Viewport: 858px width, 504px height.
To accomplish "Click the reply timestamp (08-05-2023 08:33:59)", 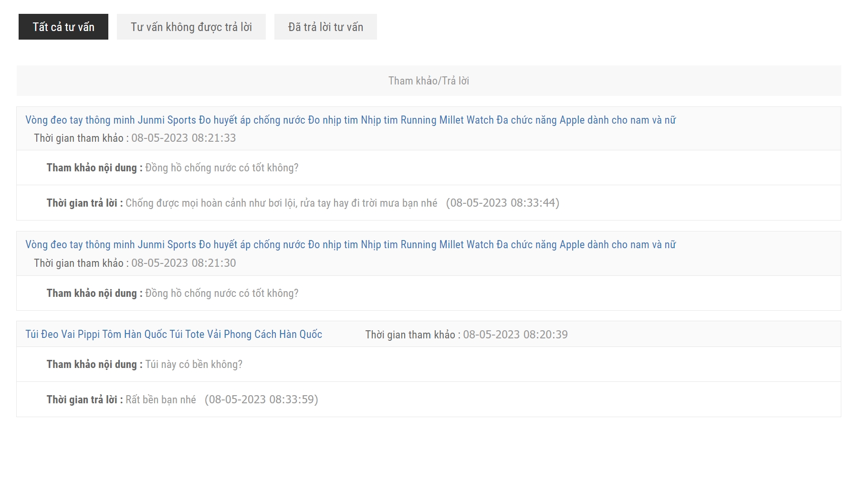I will 261,399.
